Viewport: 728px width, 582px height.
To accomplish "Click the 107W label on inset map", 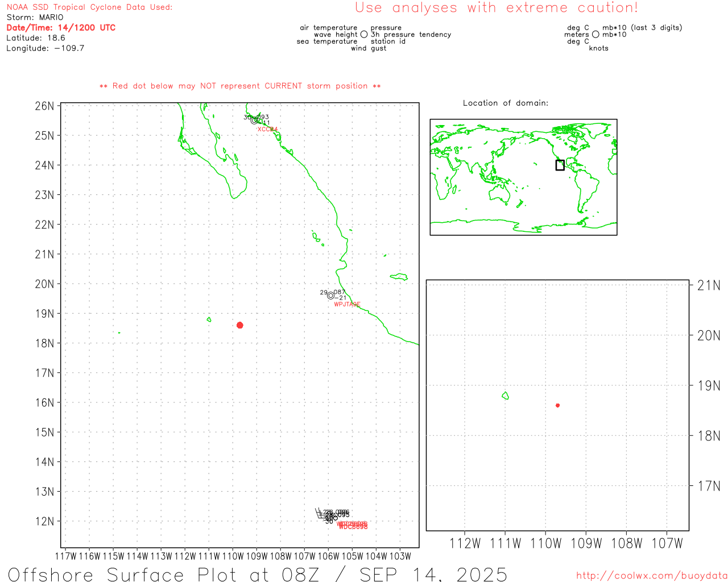I will click(667, 544).
